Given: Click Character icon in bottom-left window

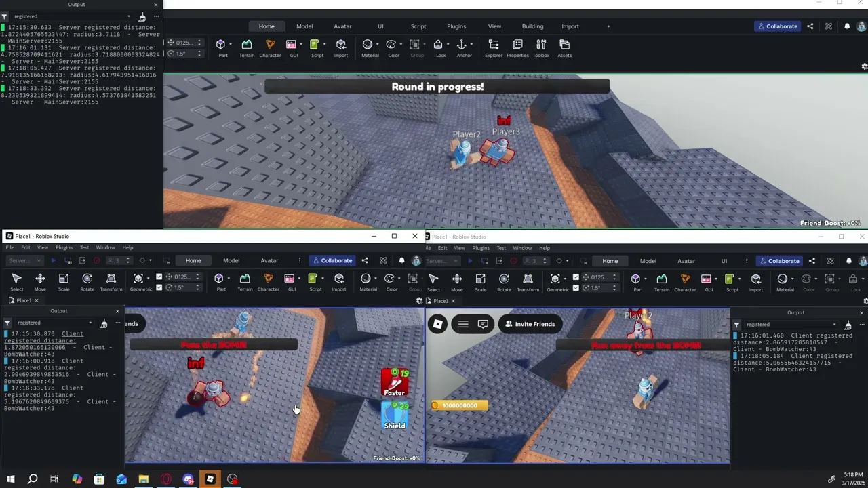Looking at the screenshot, I should coord(268,283).
